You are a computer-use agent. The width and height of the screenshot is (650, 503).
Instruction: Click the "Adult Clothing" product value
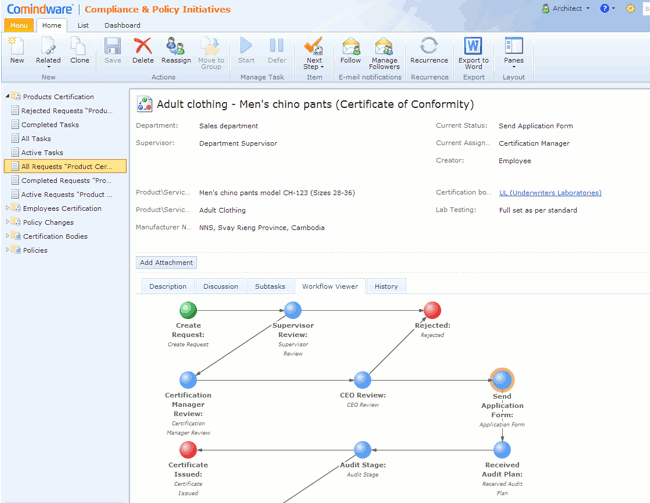[x=222, y=210]
